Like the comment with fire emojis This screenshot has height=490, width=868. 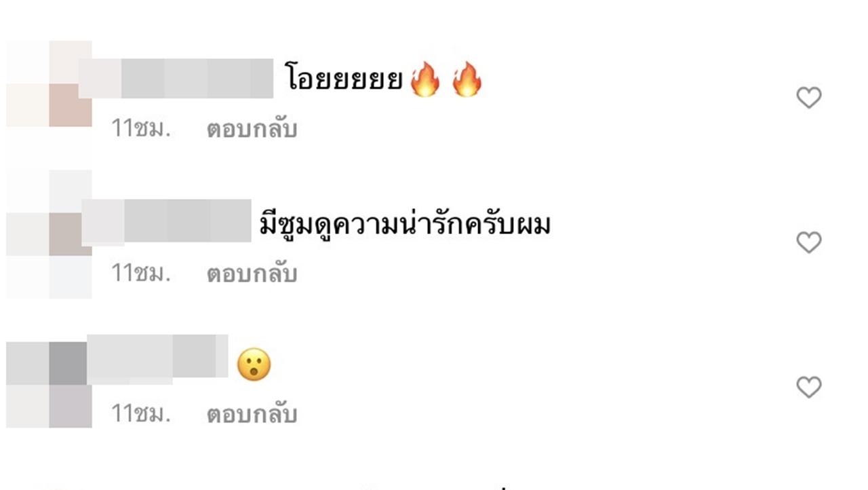tap(808, 98)
